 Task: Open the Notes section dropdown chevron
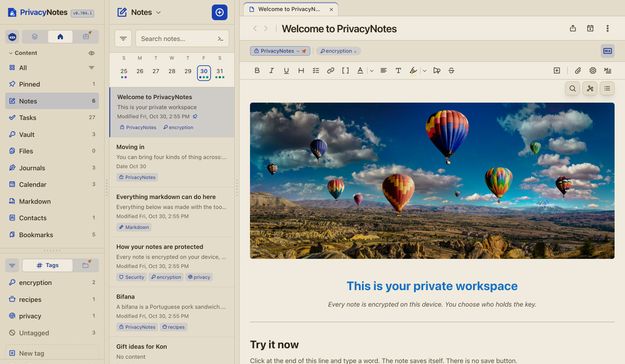158,13
